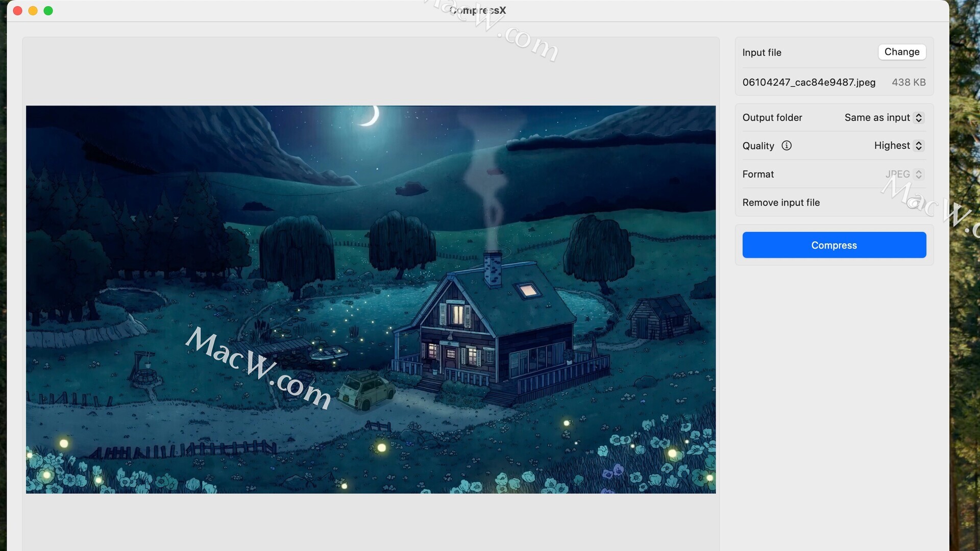Click the Output folder label
The width and height of the screenshot is (980, 551).
click(x=772, y=118)
